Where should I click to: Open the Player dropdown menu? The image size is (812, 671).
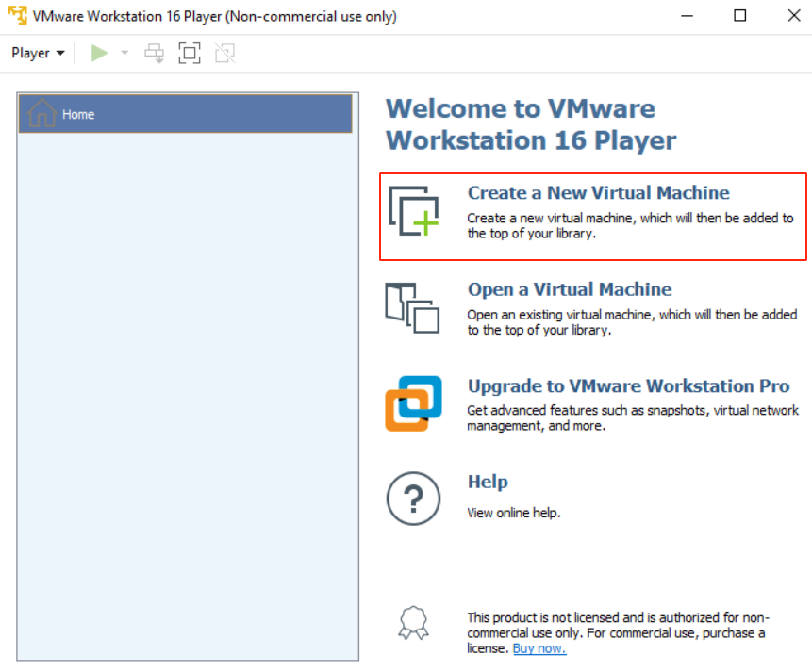click(x=38, y=53)
